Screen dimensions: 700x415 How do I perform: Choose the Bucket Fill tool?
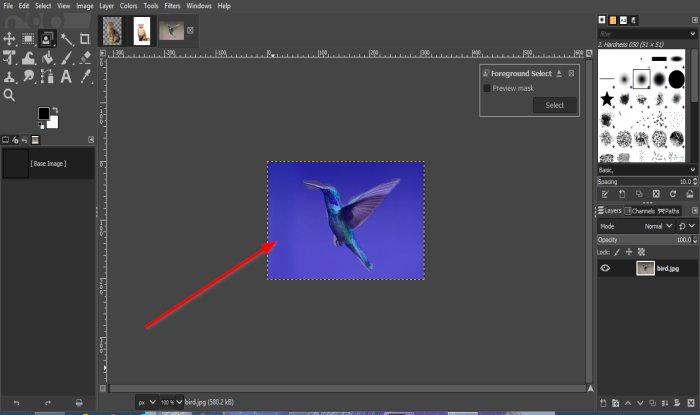(47, 58)
